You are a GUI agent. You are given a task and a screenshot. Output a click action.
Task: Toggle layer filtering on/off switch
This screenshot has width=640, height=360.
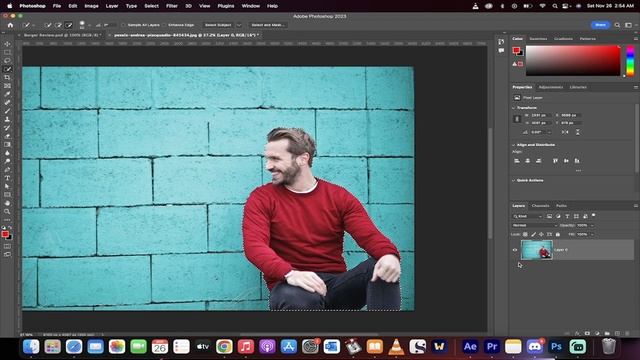[593, 215]
